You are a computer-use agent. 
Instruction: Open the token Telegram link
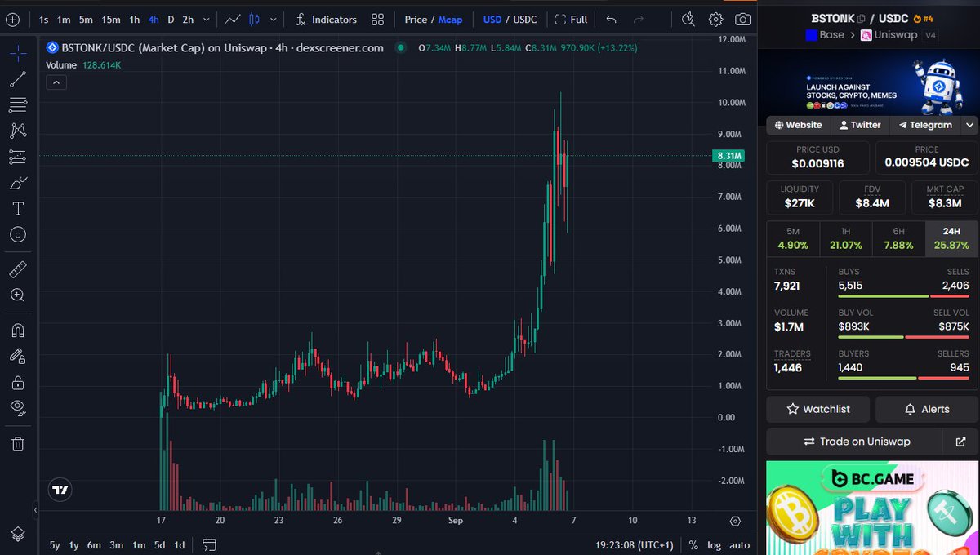[925, 125]
